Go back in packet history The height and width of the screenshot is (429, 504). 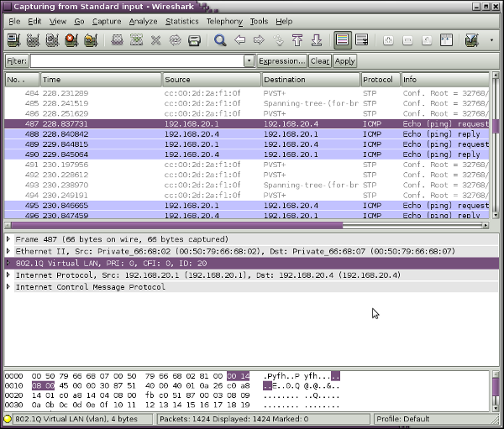(239, 40)
